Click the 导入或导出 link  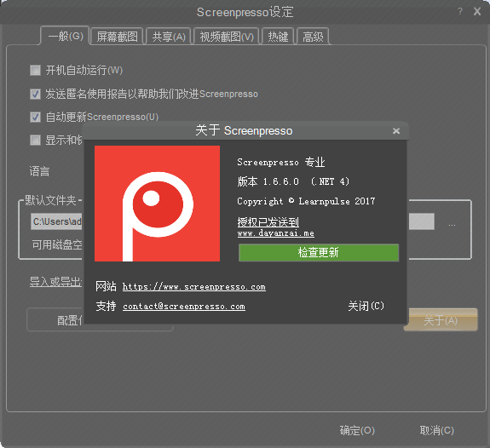pos(55,282)
